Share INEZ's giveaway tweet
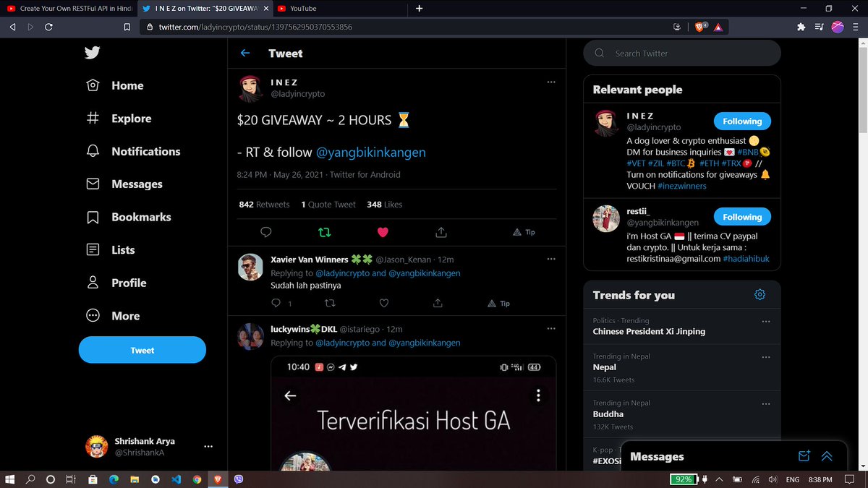This screenshot has height=488, width=868. point(441,232)
